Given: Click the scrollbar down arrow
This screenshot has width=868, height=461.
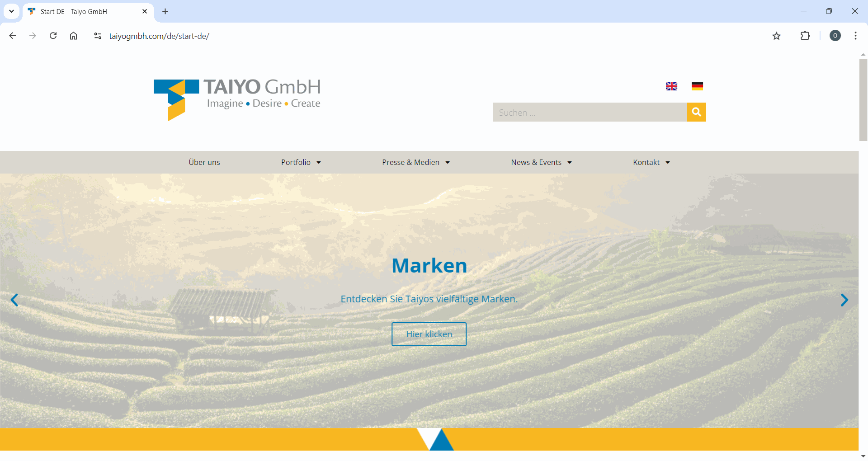Looking at the screenshot, I should tap(863, 456).
